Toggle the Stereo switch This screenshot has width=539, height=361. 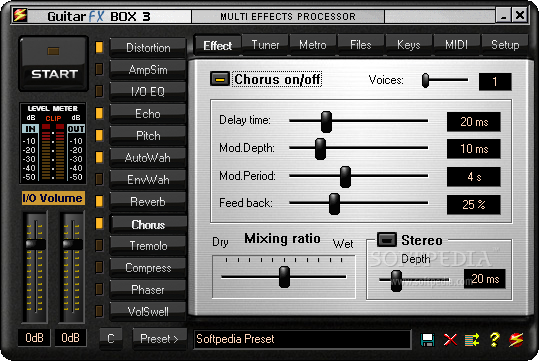click(387, 240)
